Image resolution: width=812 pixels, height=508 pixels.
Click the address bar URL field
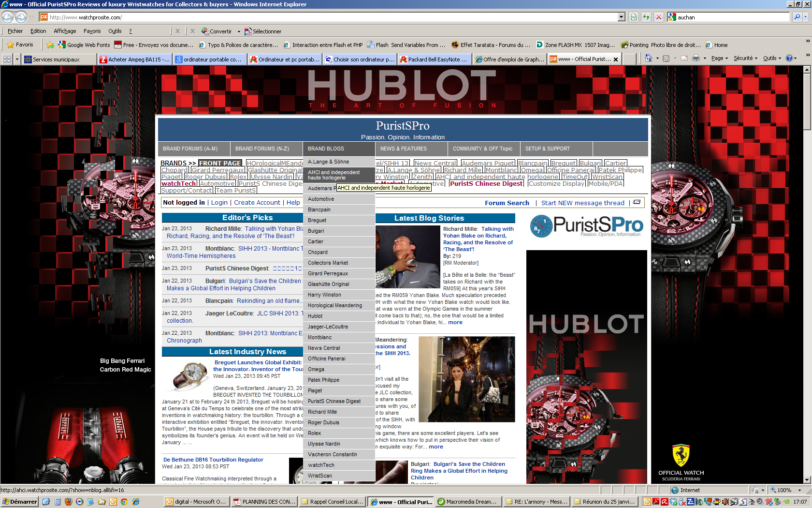[x=329, y=17]
